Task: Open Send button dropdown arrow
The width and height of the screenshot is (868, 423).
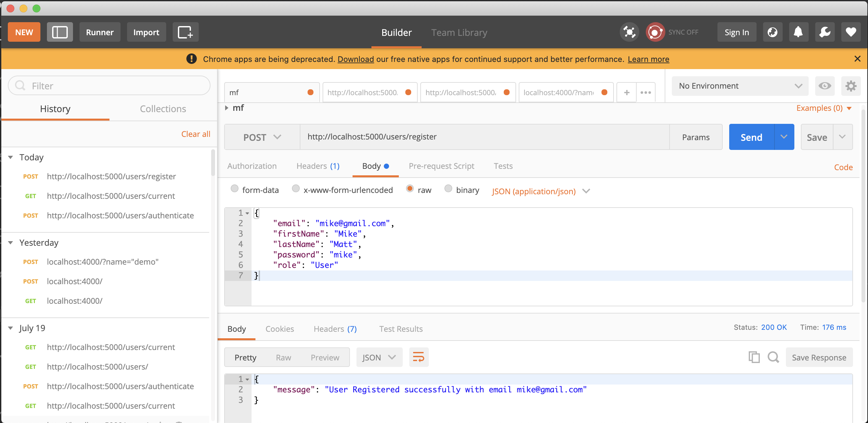Action: click(784, 137)
